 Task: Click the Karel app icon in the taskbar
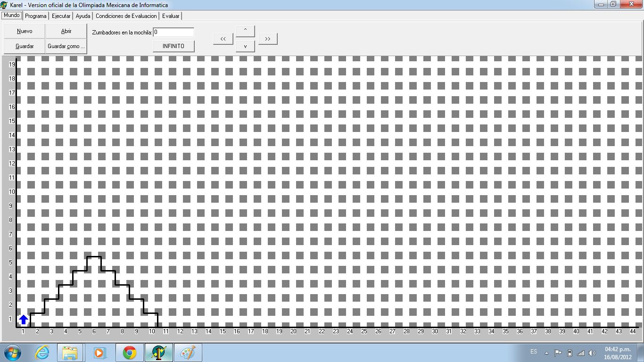158,353
